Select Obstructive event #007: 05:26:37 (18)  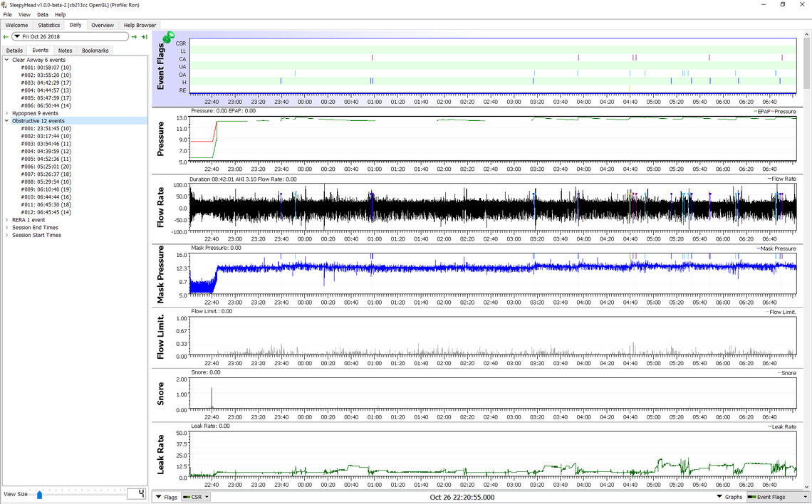[x=46, y=174]
